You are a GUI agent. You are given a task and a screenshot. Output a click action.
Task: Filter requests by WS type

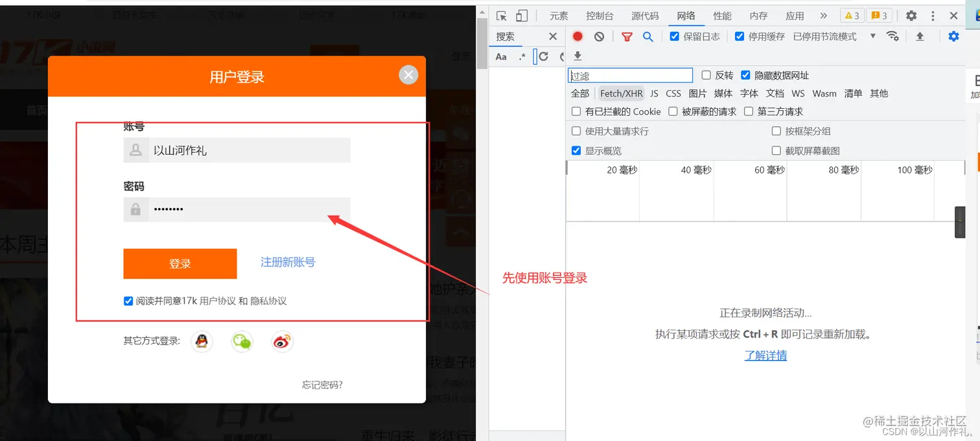pos(798,93)
